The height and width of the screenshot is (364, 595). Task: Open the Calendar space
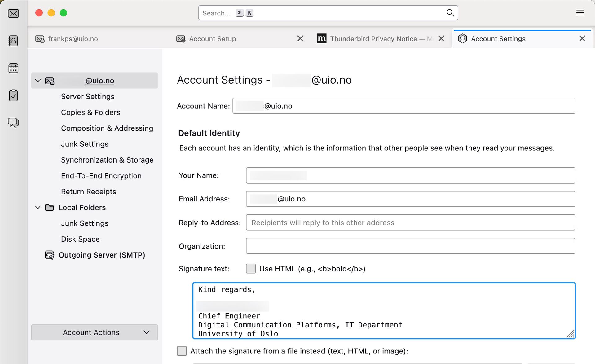click(13, 68)
